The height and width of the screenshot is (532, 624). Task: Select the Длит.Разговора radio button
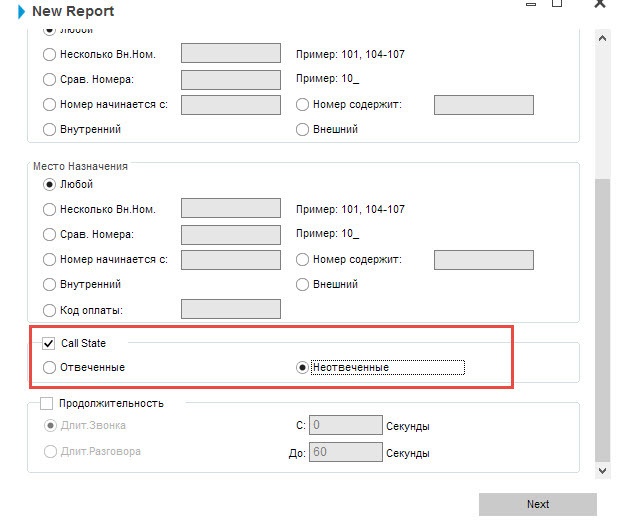50,451
